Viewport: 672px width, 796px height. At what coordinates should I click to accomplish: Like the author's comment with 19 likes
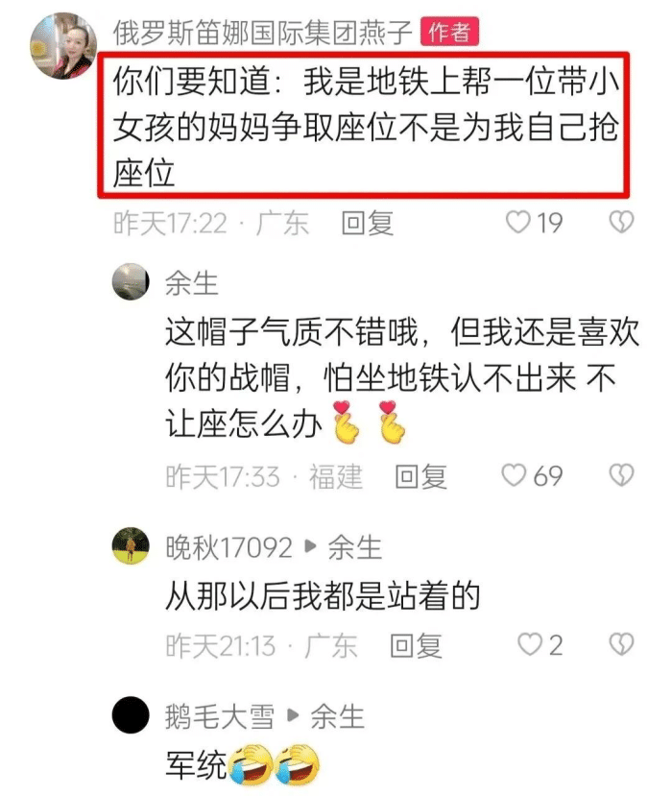point(517,223)
